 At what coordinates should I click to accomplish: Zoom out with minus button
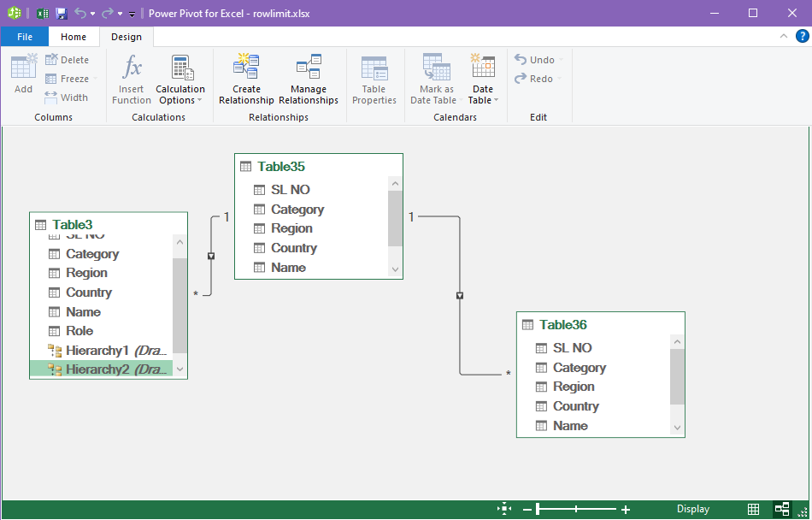(x=527, y=510)
